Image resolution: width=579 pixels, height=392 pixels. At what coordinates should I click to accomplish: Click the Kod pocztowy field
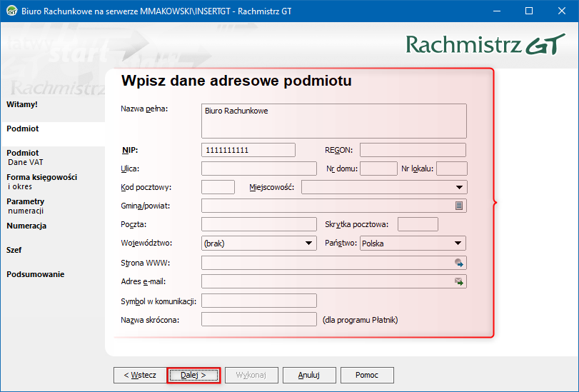coord(218,187)
